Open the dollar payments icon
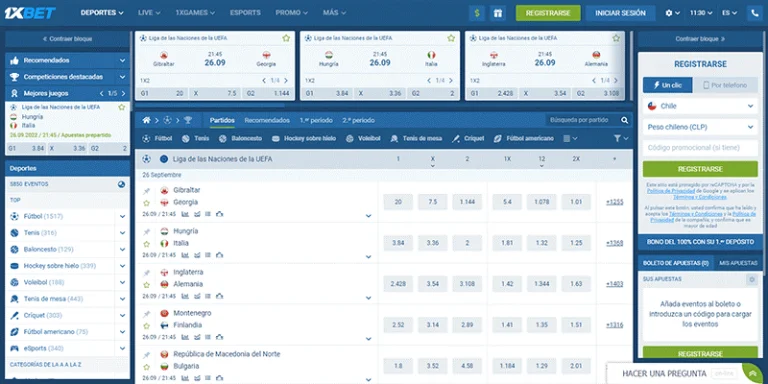 (477, 13)
